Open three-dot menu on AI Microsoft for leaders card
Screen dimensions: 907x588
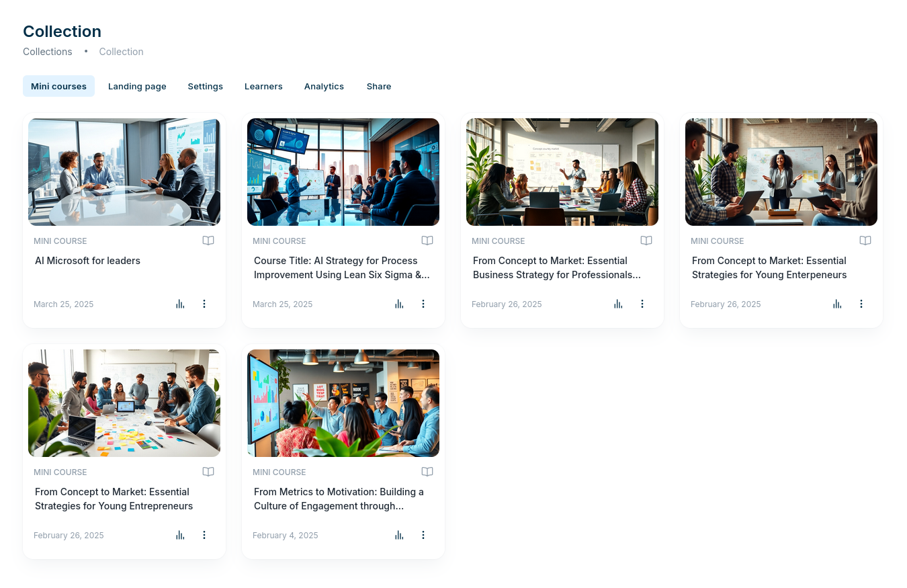[204, 304]
